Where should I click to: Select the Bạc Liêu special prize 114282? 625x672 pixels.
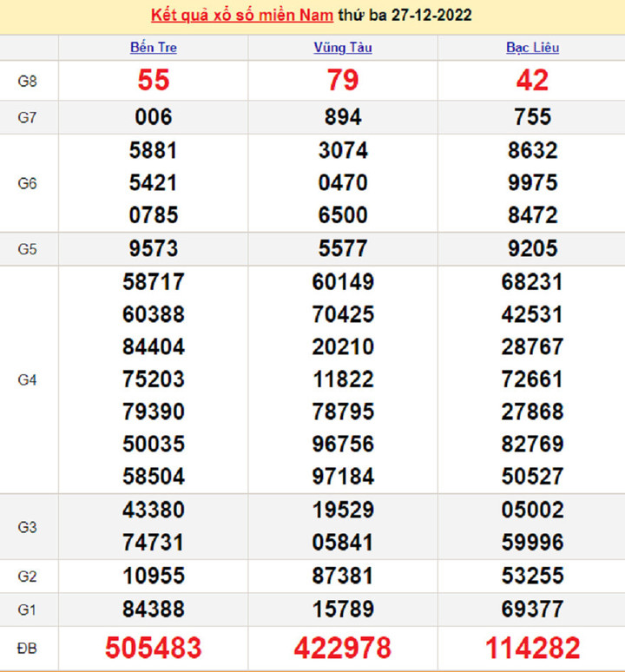[x=532, y=648]
